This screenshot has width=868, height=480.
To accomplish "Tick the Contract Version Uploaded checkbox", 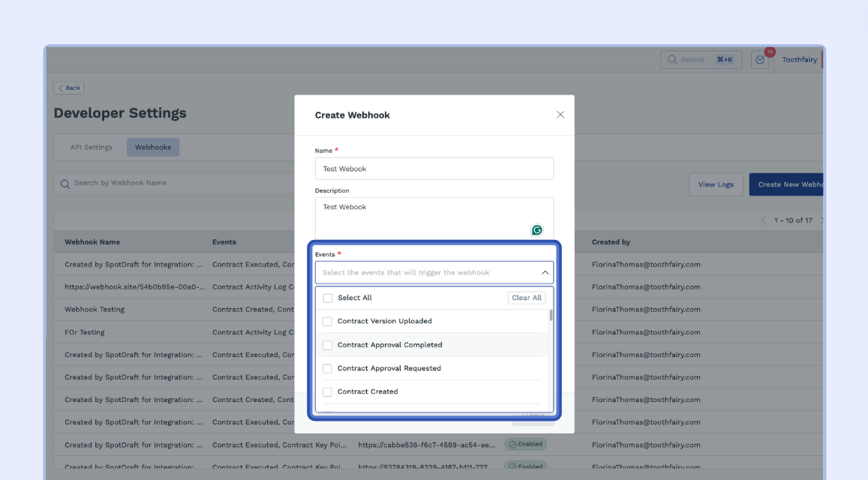I will point(327,322).
